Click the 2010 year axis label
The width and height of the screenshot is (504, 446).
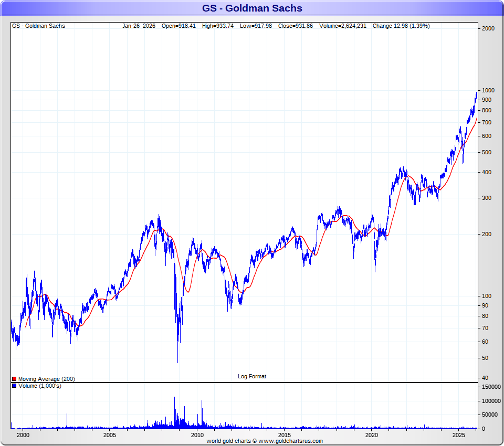click(197, 435)
